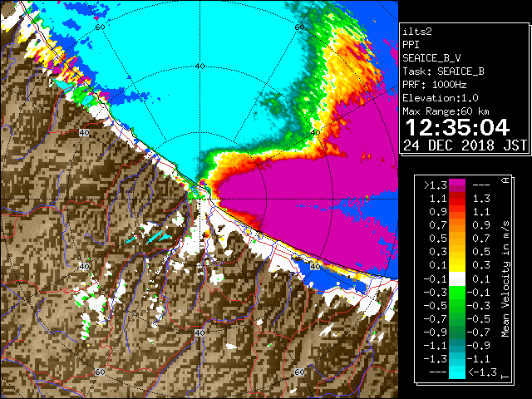Image resolution: width=532 pixels, height=399 pixels.
Task: Click the 'Mean Velocity in m/s' legend title
Action: point(505,279)
